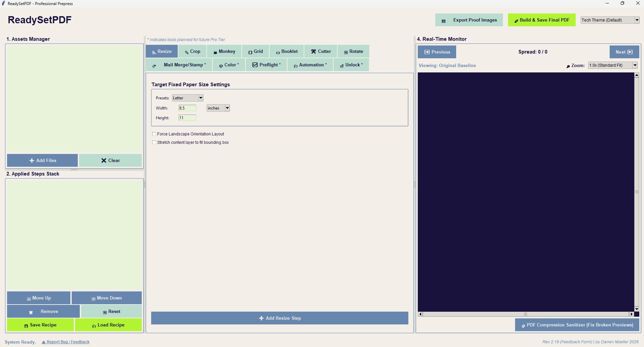Screen dimensions: 644x347
Task: Restore down the window
Action: click(622, 3)
